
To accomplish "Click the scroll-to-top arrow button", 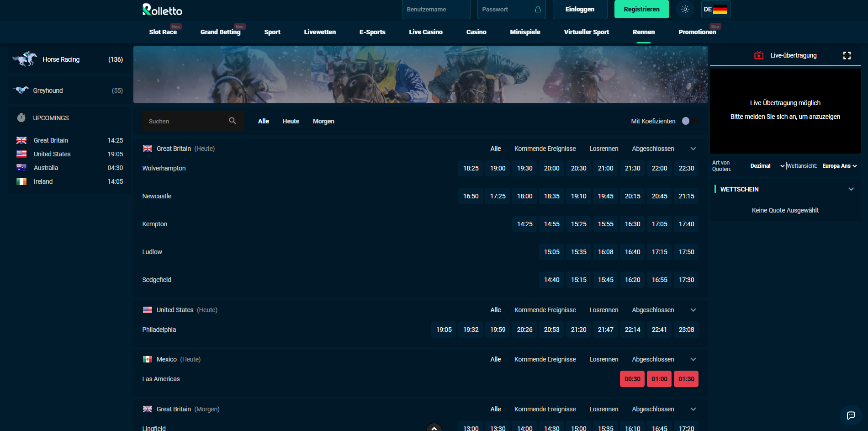I will pos(434,428).
